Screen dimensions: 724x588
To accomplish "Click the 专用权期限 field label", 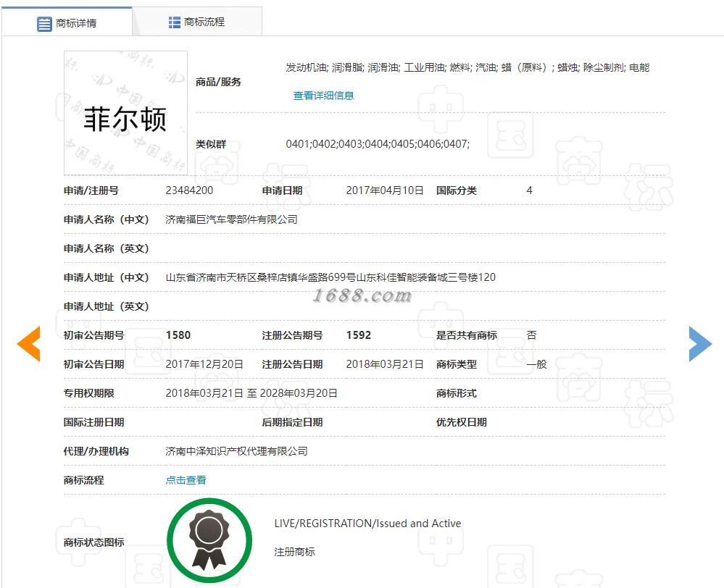I will [x=88, y=392].
